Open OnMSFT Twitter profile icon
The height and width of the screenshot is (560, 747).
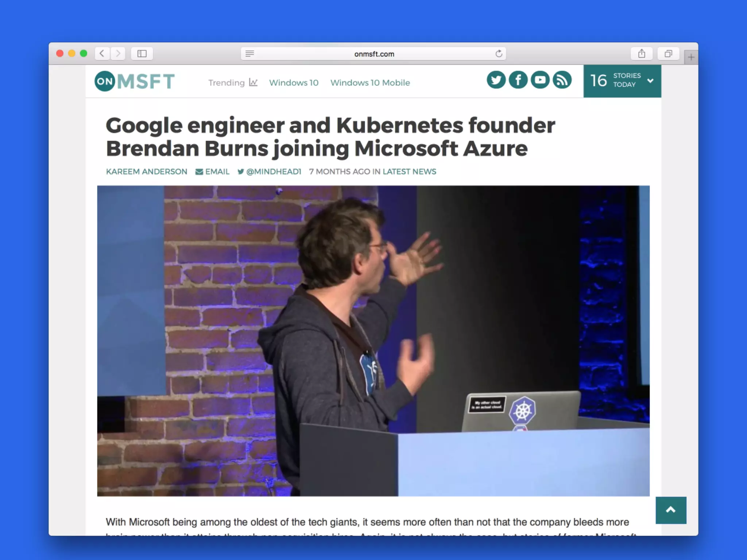496,80
